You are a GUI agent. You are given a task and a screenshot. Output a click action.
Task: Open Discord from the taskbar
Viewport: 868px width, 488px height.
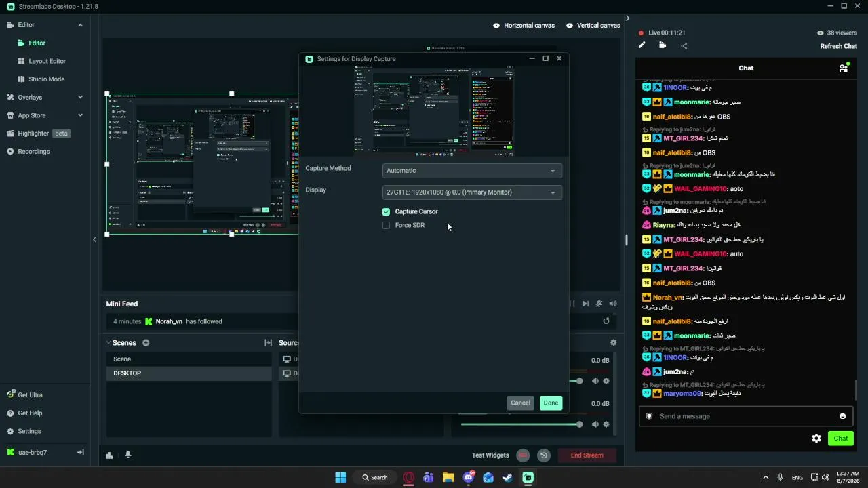[468, 477]
